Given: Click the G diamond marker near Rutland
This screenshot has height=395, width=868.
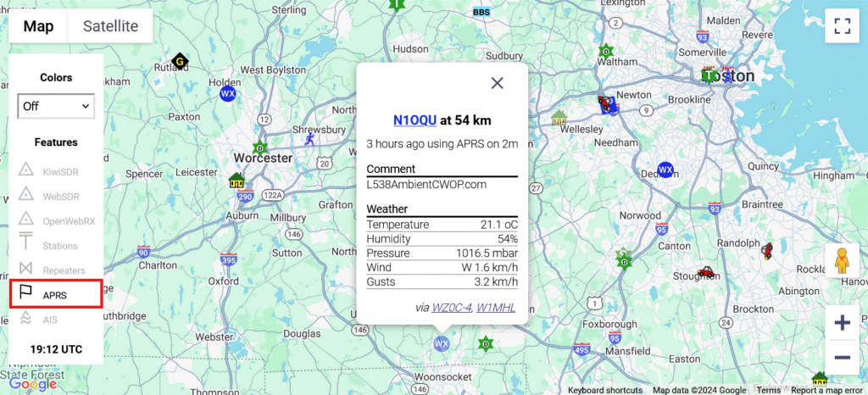Looking at the screenshot, I should click(x=180, y=60).
